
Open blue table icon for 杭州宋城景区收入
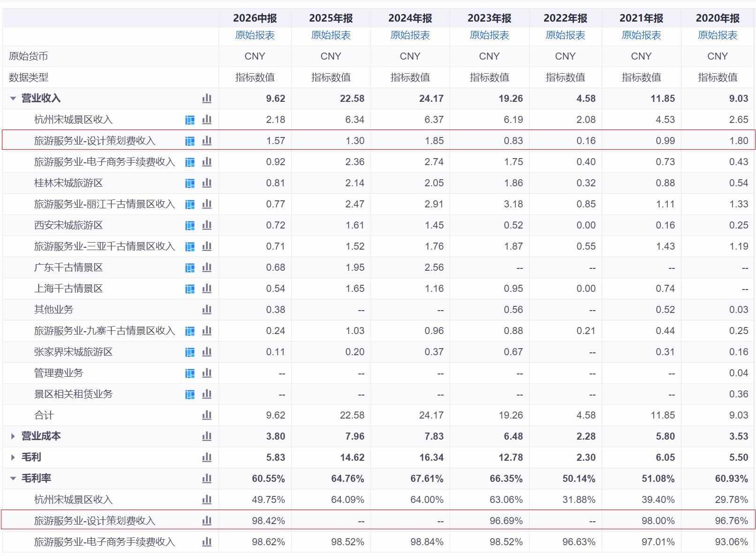click(x=190, y=120)
